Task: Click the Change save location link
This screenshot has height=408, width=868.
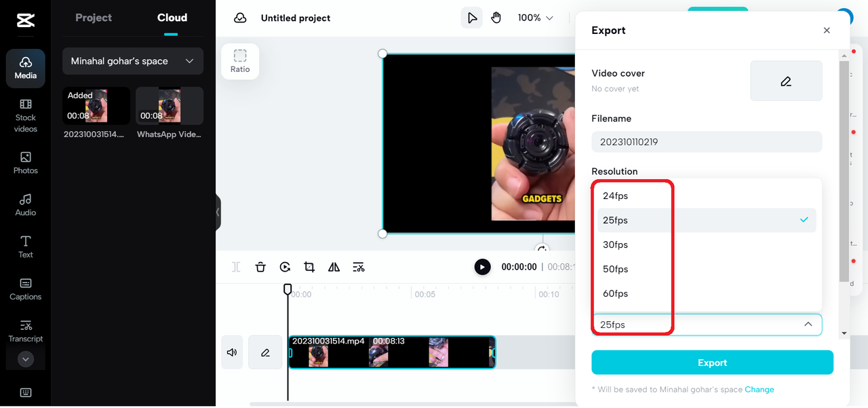Action: point(759,390)
